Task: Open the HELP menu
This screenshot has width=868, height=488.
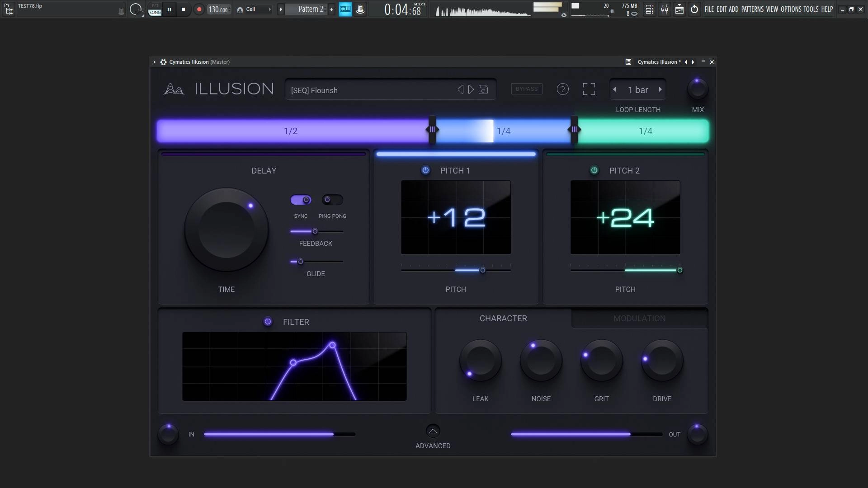Action: (827, 9)
